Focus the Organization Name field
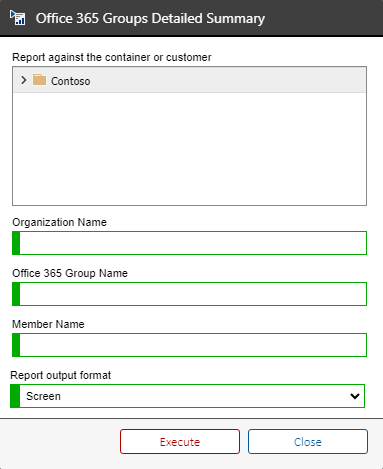Image resolution: width=383 pixels, height=469 pixels. 189,243
